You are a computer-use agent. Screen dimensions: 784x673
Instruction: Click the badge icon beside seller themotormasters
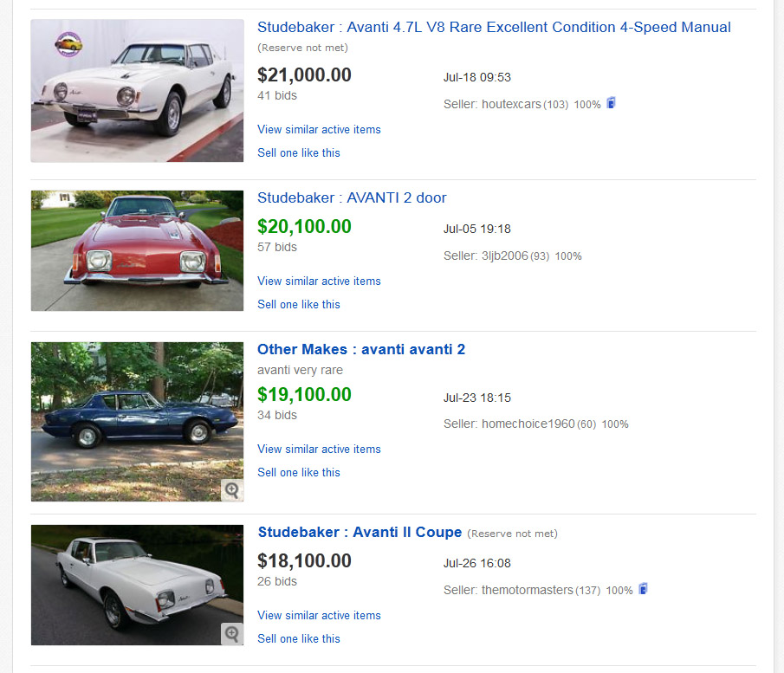(x=643, y=589)
